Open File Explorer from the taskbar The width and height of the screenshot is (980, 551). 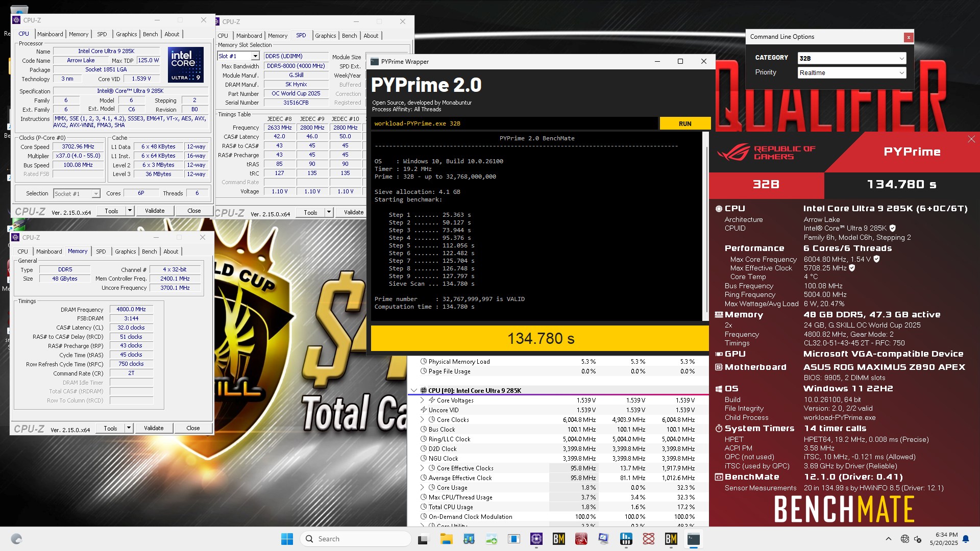click(x=446, y=539)
